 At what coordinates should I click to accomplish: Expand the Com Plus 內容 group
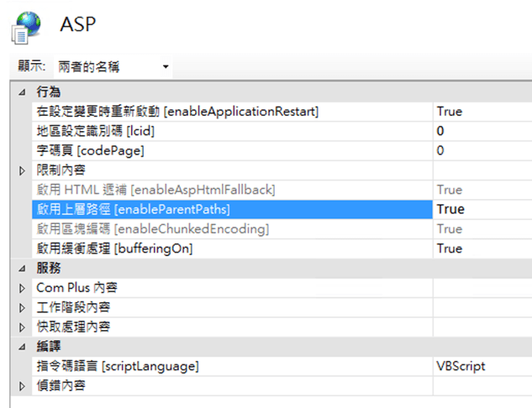(22, 288)
